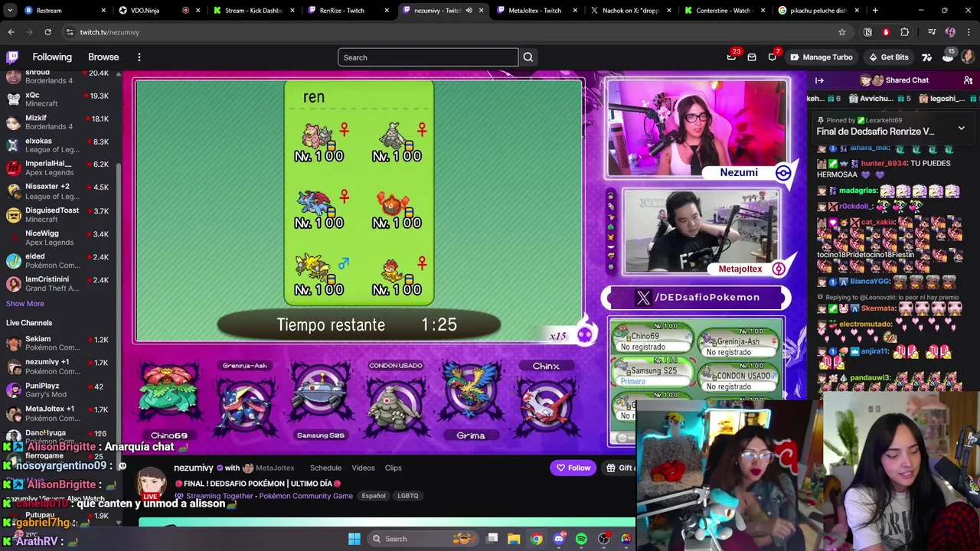Image resolution: width=980 pixels, height=551 pixels.
Task: Open the user avatar menu
Action: point(967,57)
